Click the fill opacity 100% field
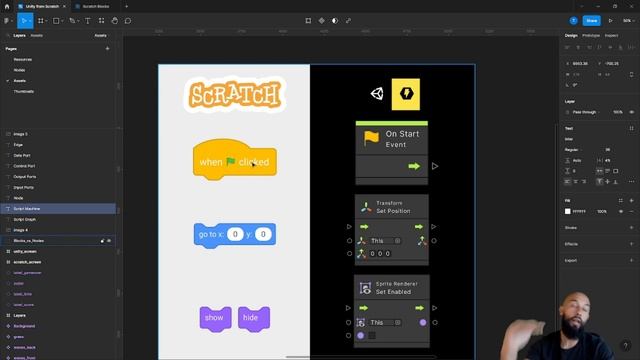 click(x=602, y=211)
